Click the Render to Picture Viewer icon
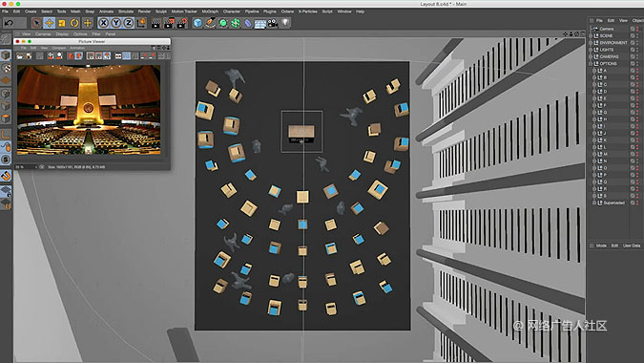The height and width of the screenshot is (363, 644). (x=169, y=23)
